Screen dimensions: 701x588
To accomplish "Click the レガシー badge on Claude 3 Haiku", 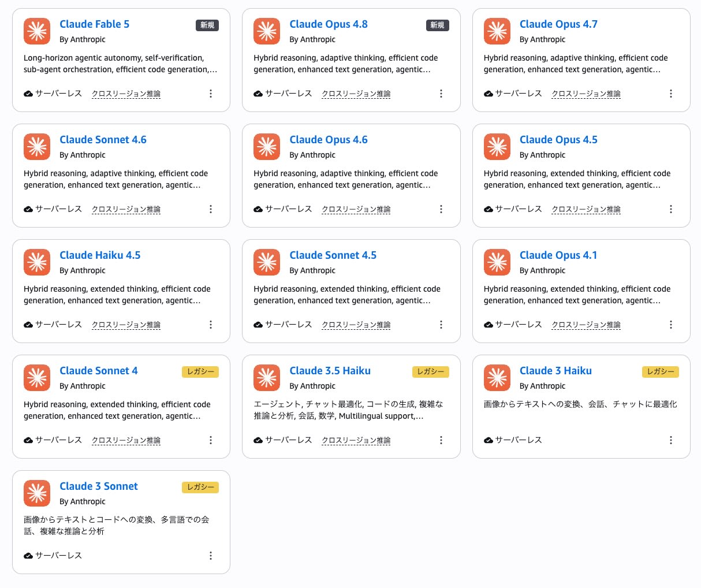I will (661, 372).
